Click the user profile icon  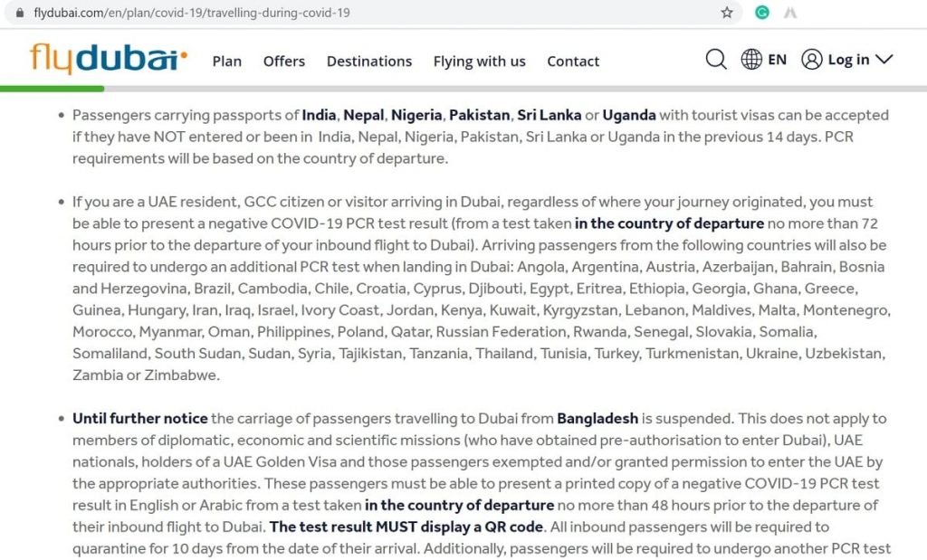(x=812, y=60)
